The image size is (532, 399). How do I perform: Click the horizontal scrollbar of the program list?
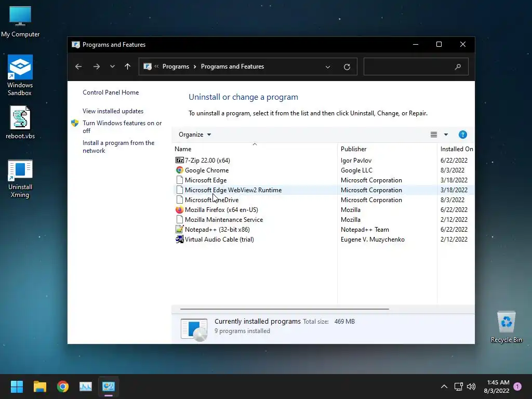[284, 309]
